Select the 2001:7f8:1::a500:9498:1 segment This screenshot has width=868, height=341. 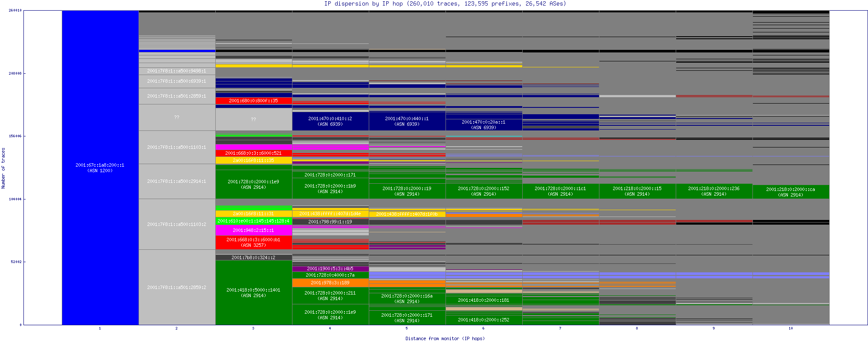click(x=177, y=71)
